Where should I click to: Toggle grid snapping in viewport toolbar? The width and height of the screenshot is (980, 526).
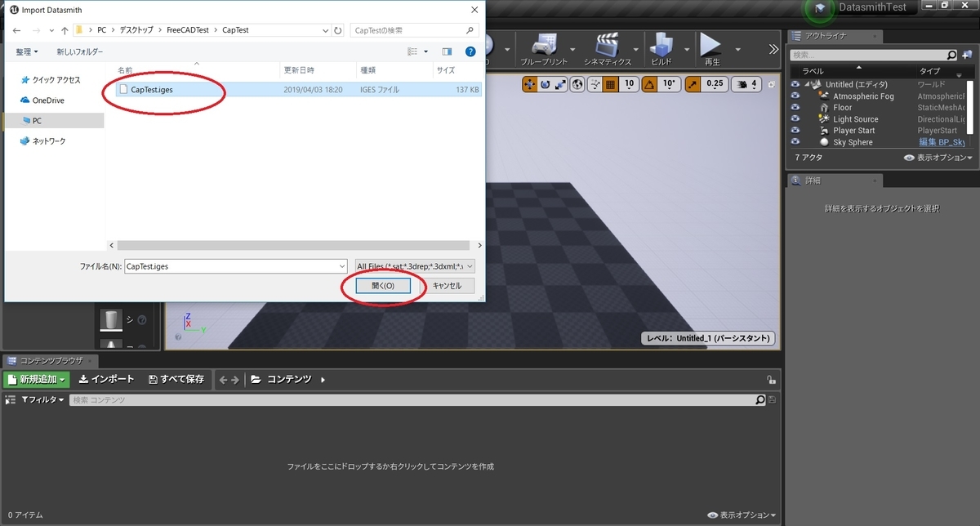pos(612,84)
